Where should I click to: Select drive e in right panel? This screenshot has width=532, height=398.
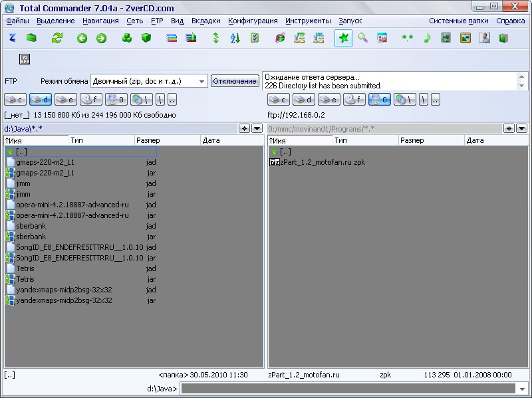tap(329, 100)
